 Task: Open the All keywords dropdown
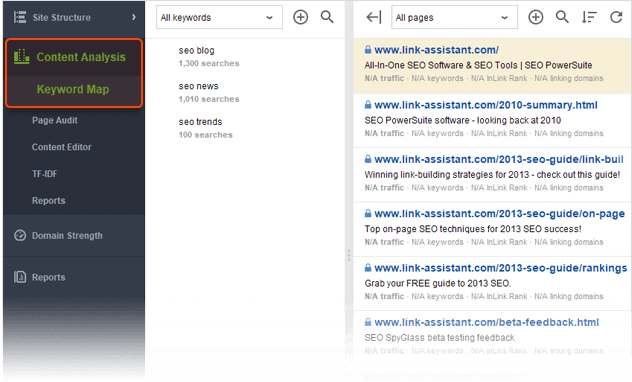coord(219,17)
